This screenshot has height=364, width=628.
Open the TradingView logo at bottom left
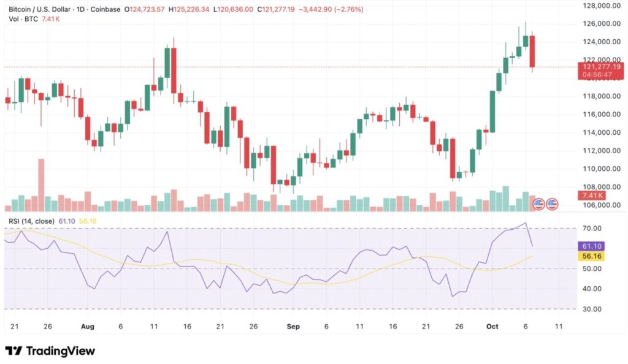click(x=50, y=351)
